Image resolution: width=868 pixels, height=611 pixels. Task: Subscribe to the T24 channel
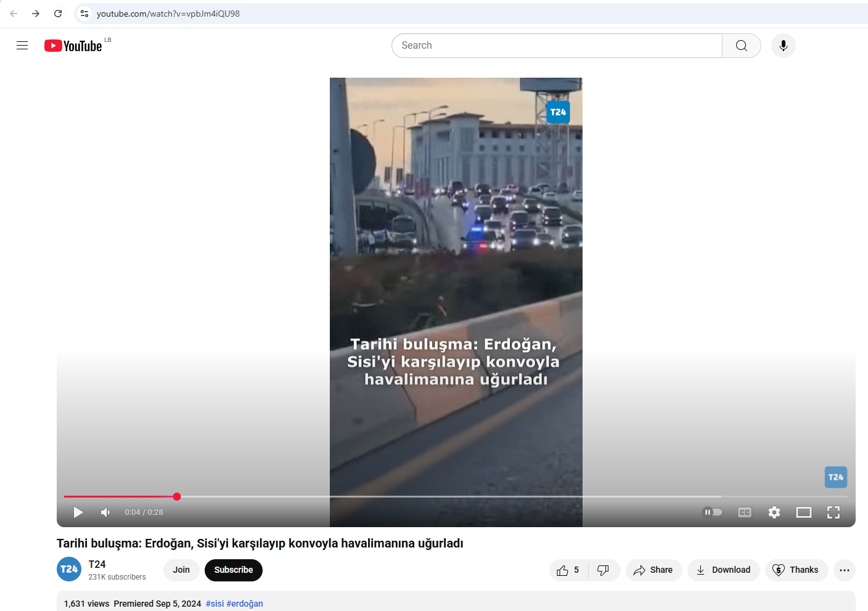[x=233, y=570]
